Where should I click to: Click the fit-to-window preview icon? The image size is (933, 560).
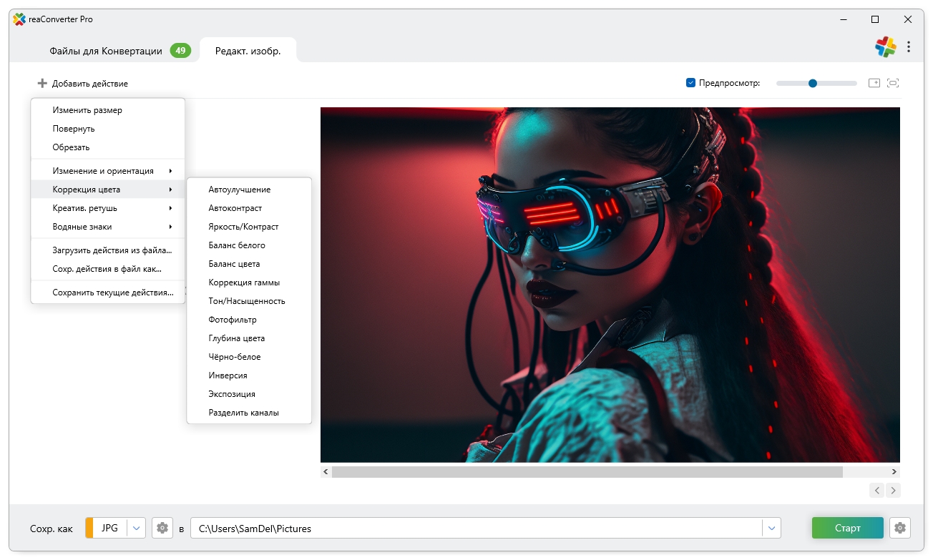(x=893, y=83)
